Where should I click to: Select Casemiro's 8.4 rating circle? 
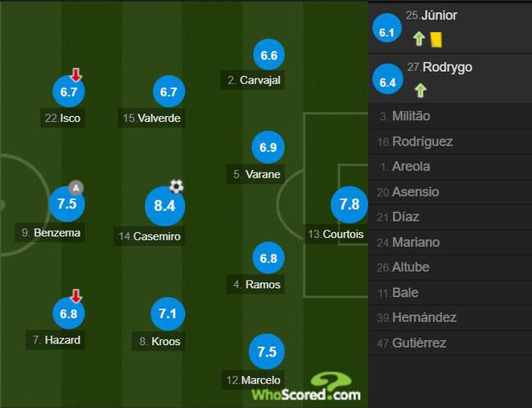click(x=165, y=205)
